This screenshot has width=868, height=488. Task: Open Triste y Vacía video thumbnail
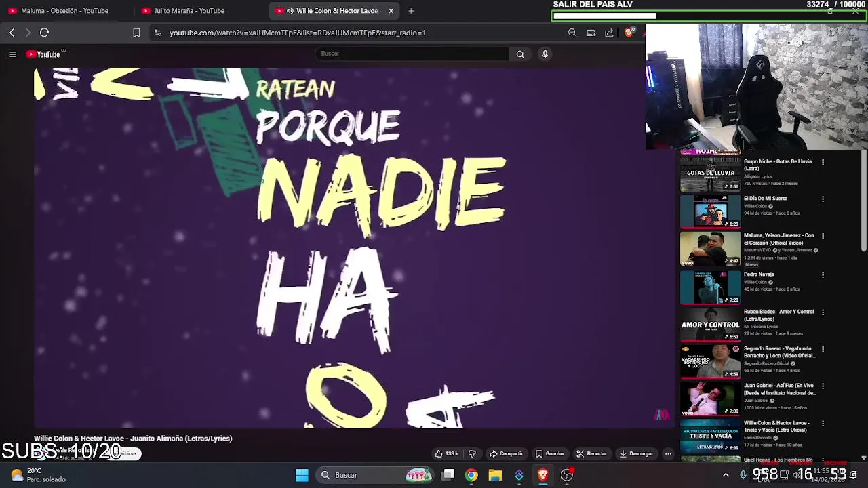coord(710,435)
